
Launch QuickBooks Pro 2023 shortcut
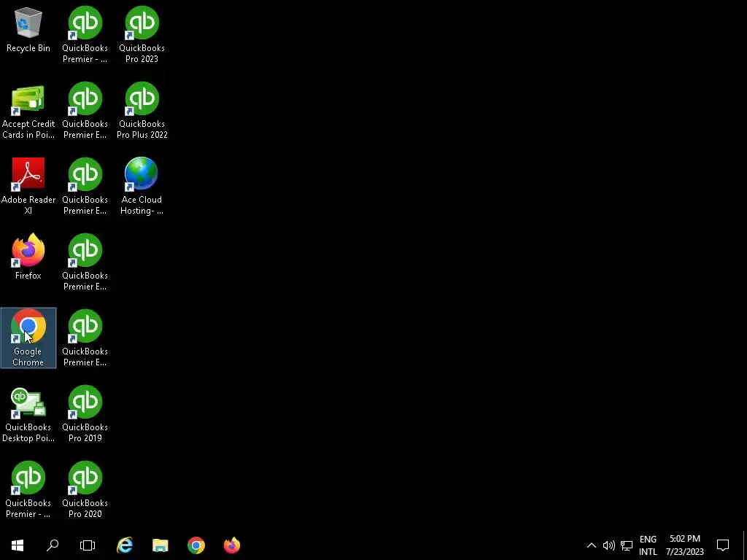[142, 35]
